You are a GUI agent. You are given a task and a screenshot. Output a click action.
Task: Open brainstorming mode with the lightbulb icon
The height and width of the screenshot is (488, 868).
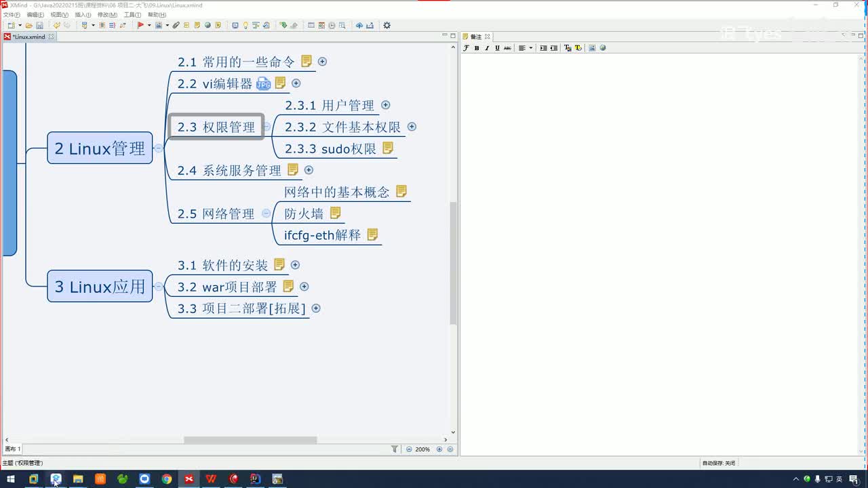pos(245,26)
